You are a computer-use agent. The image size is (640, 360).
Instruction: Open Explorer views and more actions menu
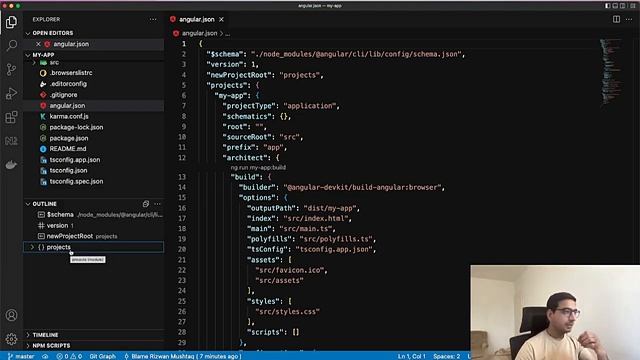153,19
